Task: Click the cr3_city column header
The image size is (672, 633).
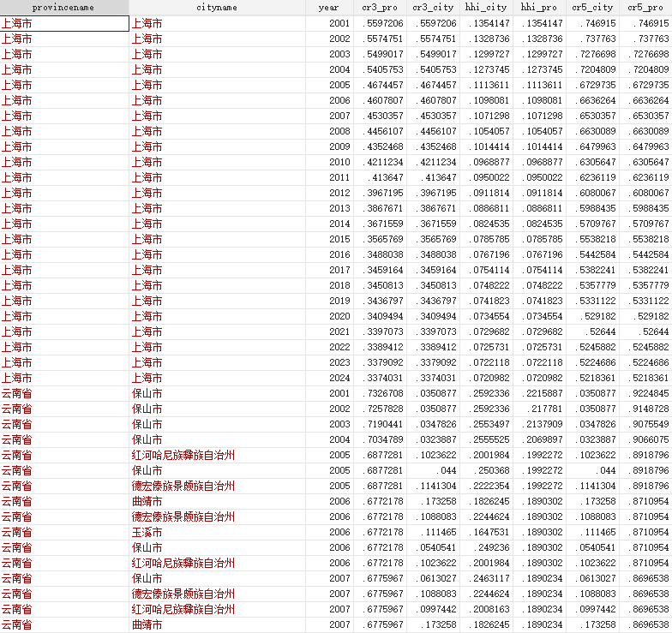Action: click(432, 7)
